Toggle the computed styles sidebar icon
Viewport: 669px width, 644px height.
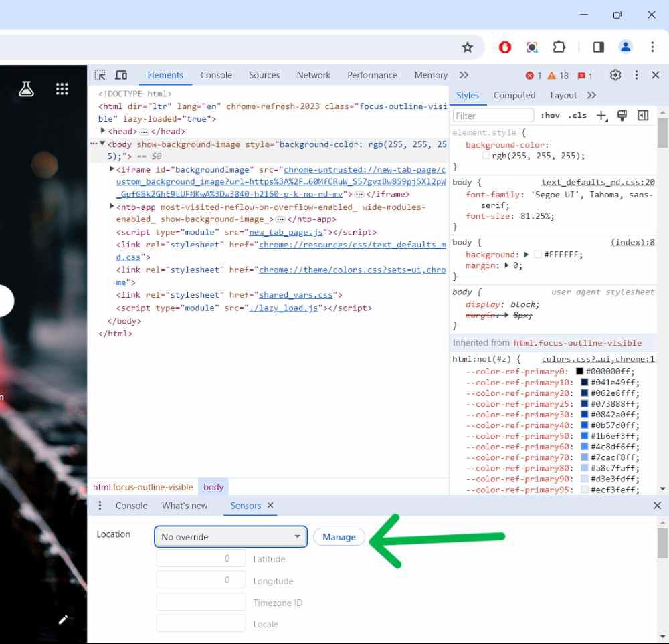[643, 116]
